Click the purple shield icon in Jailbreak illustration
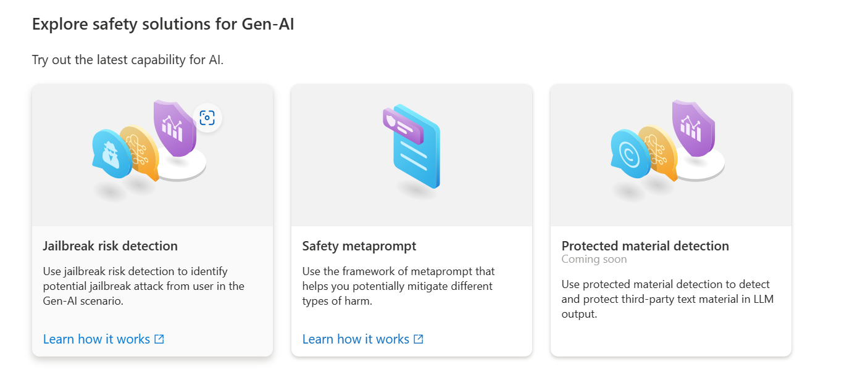This screenshot has height=375, width=868. click(x=175, y=131)
